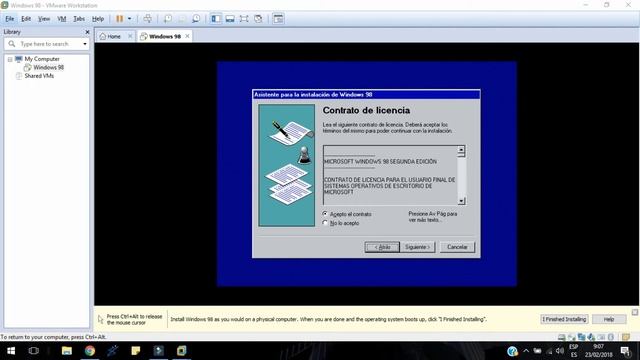Send Ctrl+Alt+Del to the virtual machine
This screenshot has height=360, width=640.
[x=148, y=19]
